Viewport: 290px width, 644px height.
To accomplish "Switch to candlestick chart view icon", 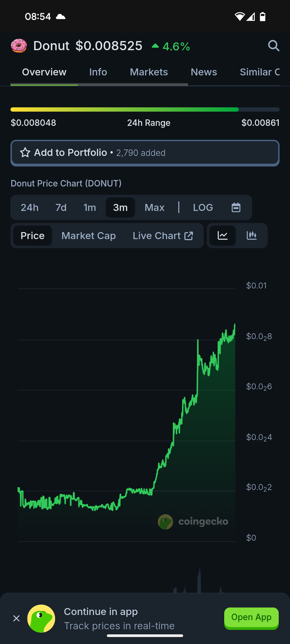I will (x=252, y=236).
